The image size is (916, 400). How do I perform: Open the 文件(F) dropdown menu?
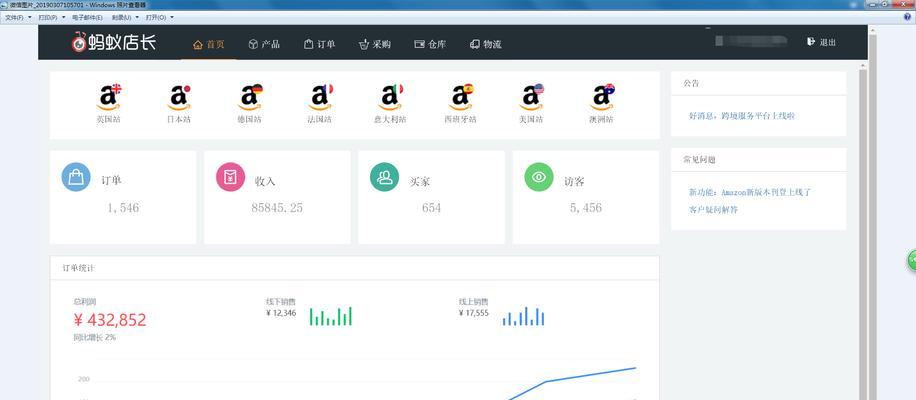(x=18, y=18)
